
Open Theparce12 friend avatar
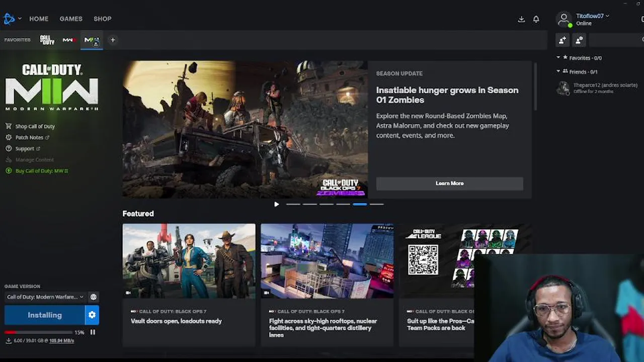(563, 88)
